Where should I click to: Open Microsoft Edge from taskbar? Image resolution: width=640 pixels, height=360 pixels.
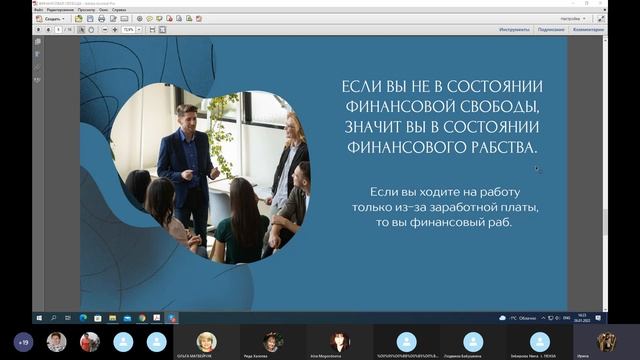click(x=83, y=318)
